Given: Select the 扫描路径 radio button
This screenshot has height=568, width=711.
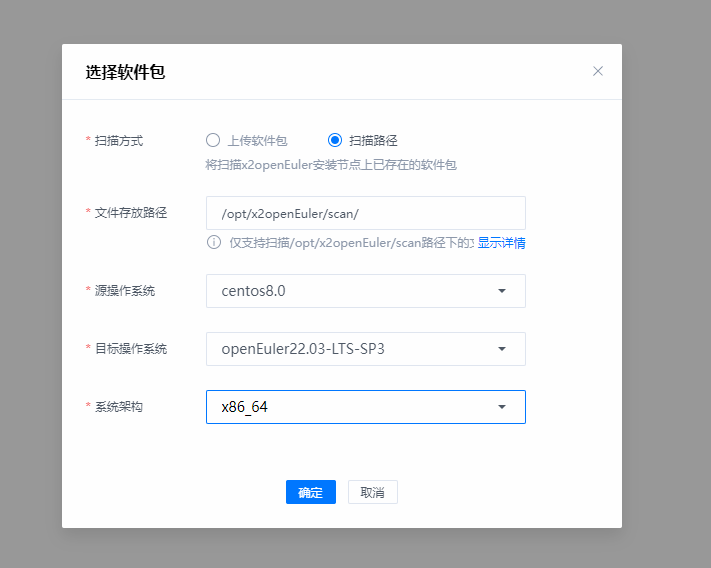Looking at the screenshot, I should click(335, 140).
